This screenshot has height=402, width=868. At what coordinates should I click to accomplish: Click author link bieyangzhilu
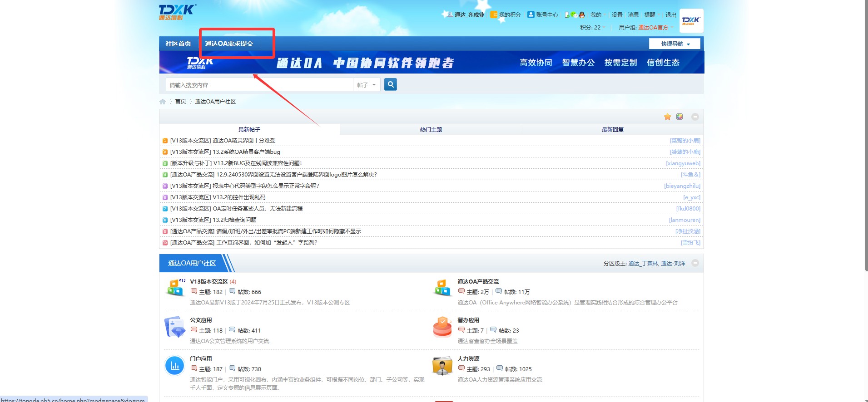pos(682,186)
